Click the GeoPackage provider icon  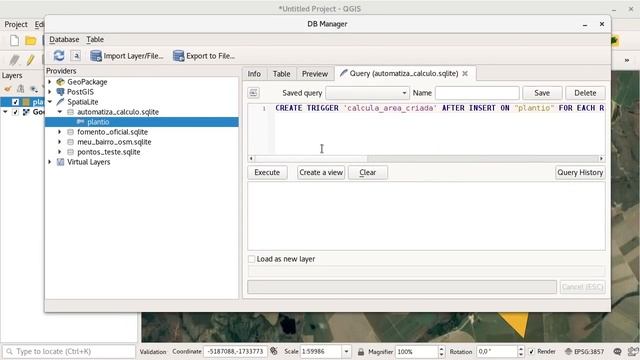point(60,82)
